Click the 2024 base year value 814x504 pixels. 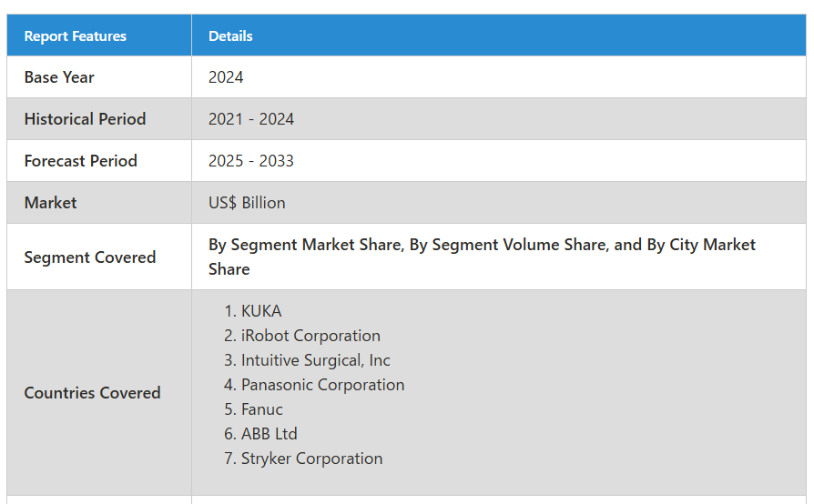coord(226,77)
